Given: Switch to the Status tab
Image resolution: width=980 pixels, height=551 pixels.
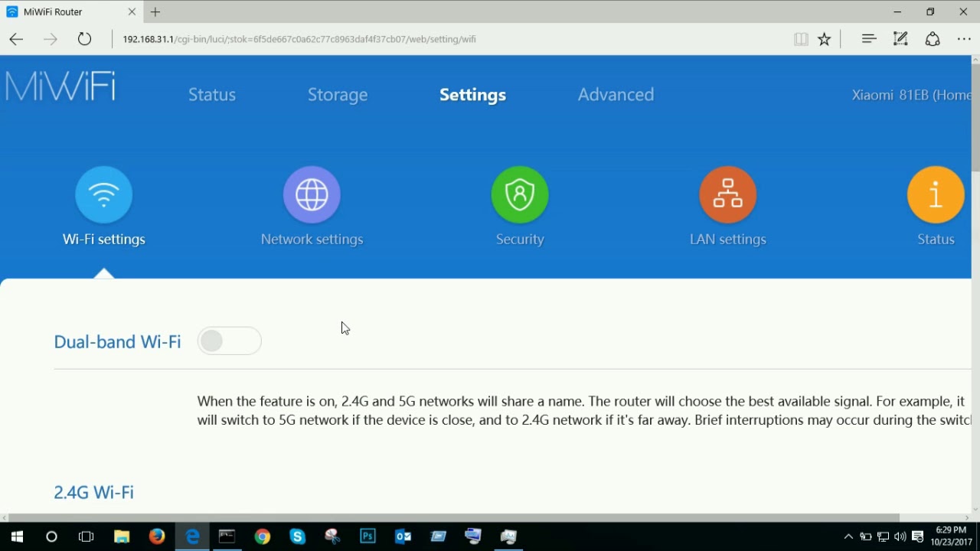Looking at the screenshot, I should [212, 95].
